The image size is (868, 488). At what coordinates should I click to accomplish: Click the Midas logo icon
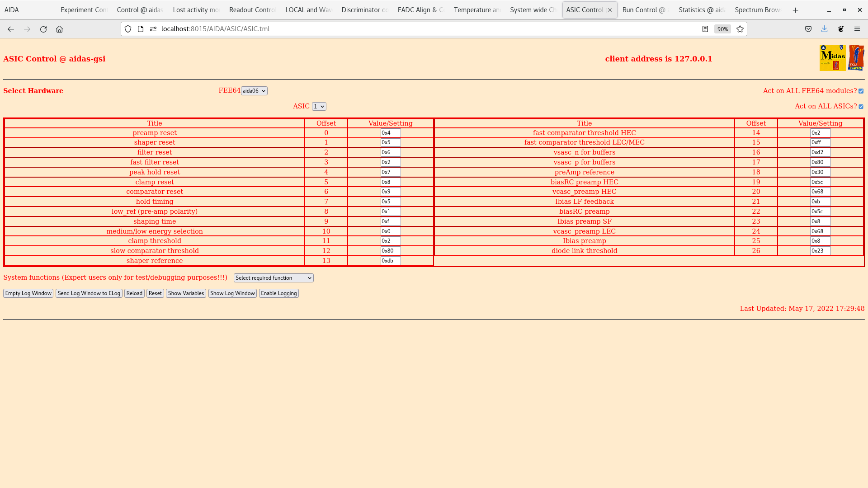click(832, 58)
